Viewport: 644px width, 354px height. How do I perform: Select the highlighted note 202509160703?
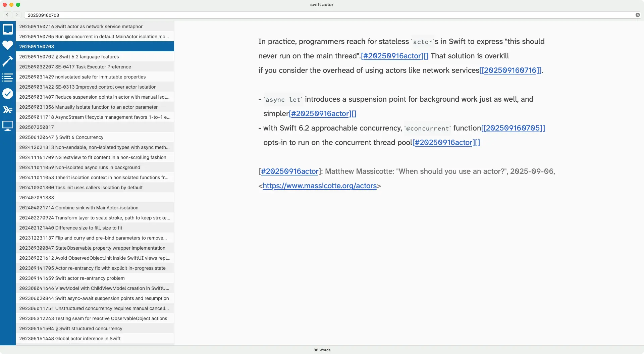pyautogui.click(x=95, y=46)
